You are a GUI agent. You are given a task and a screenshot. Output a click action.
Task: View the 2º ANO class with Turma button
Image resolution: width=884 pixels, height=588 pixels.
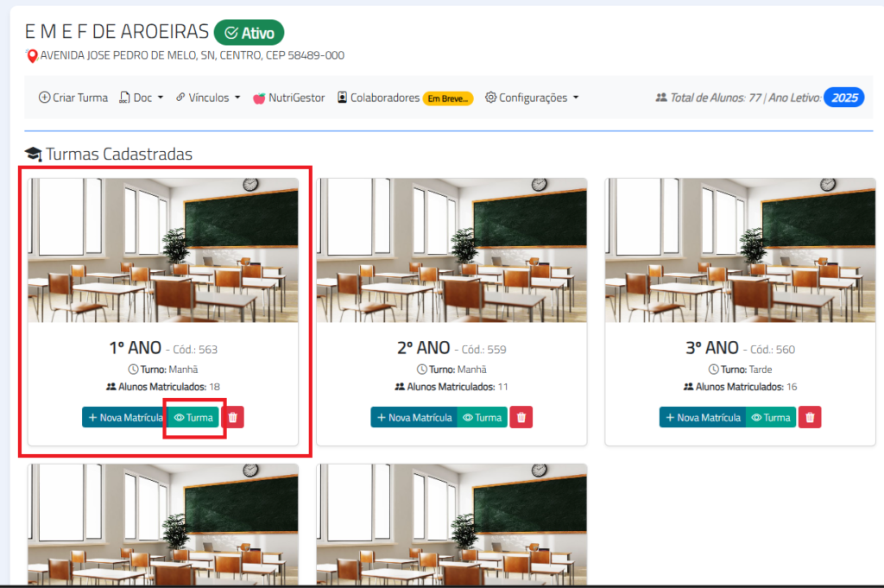(x=482, y=417)
